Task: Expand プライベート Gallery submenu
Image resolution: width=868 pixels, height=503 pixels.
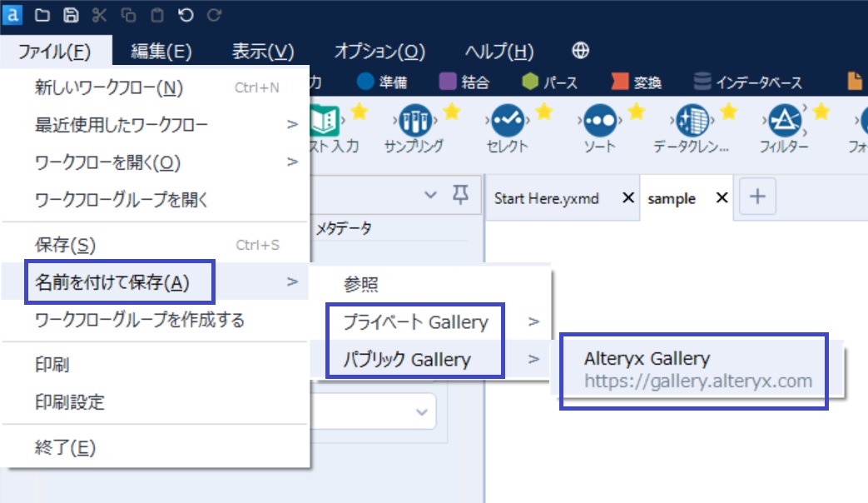Action: pos(533,321)
